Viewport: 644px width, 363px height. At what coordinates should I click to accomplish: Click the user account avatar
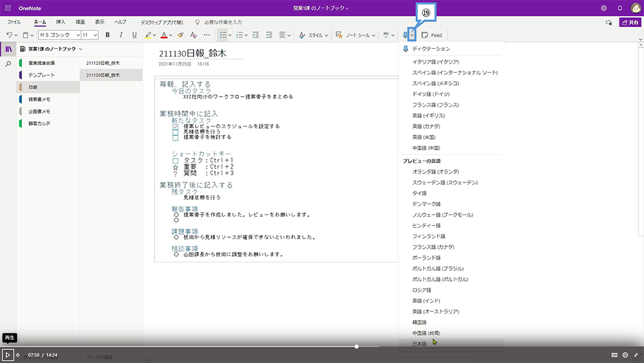pos(636,8)
